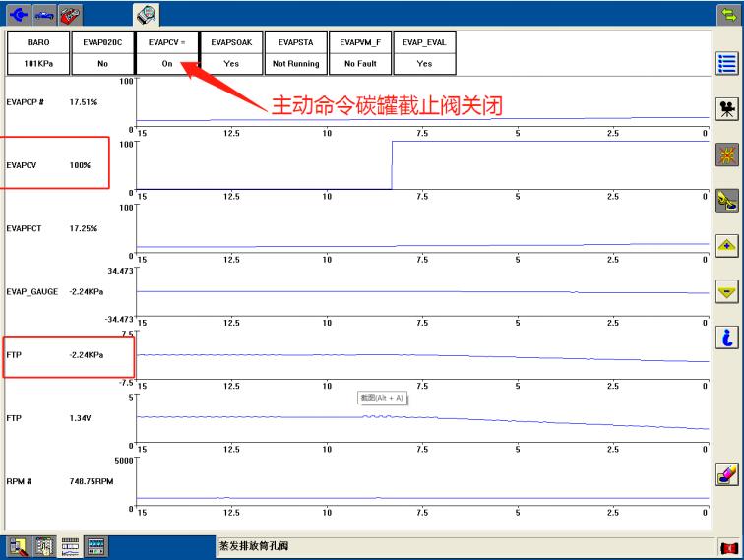Click the RPM graph plot area
The height and width of the screenshot is (560, 744).
coord(422,481)
